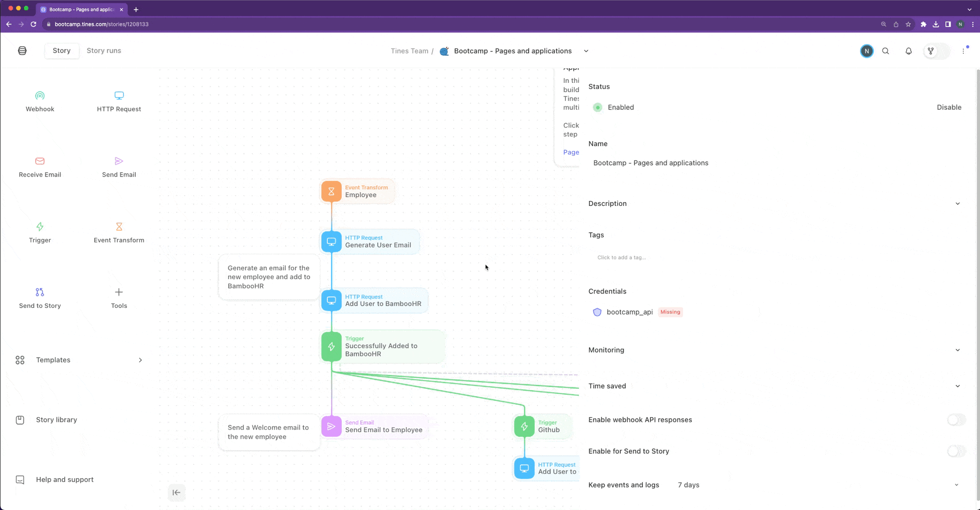Switch to the Story runs tab

coord(104,51)
